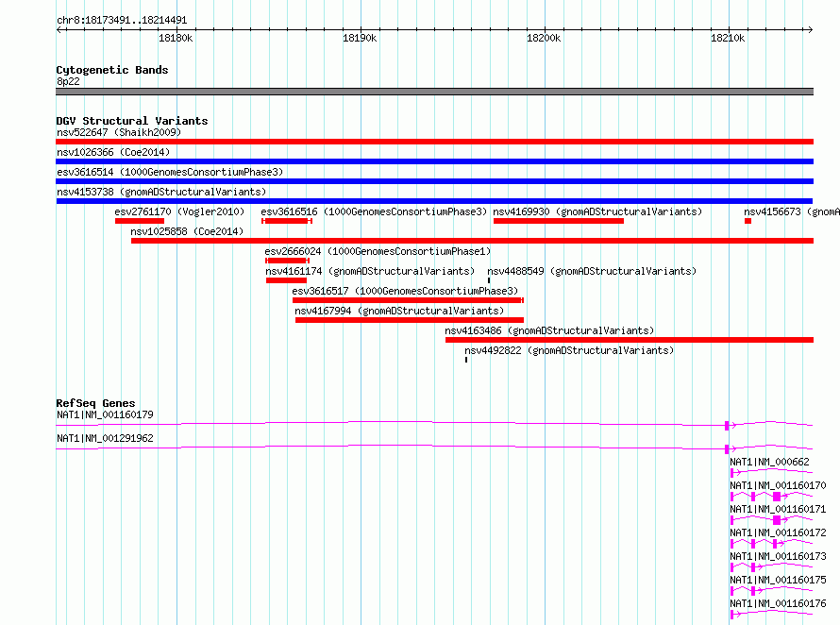This screenshot has width=840, height=625.
Task: Open the NAT1|NM_001160172 transcript label
Action: pyautogui.click(x=778, y=532)
